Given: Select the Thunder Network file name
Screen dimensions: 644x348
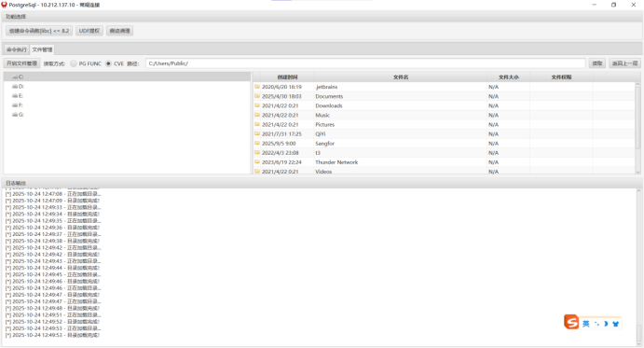Looking at the screenshot, I should click(x=336, y=162).
